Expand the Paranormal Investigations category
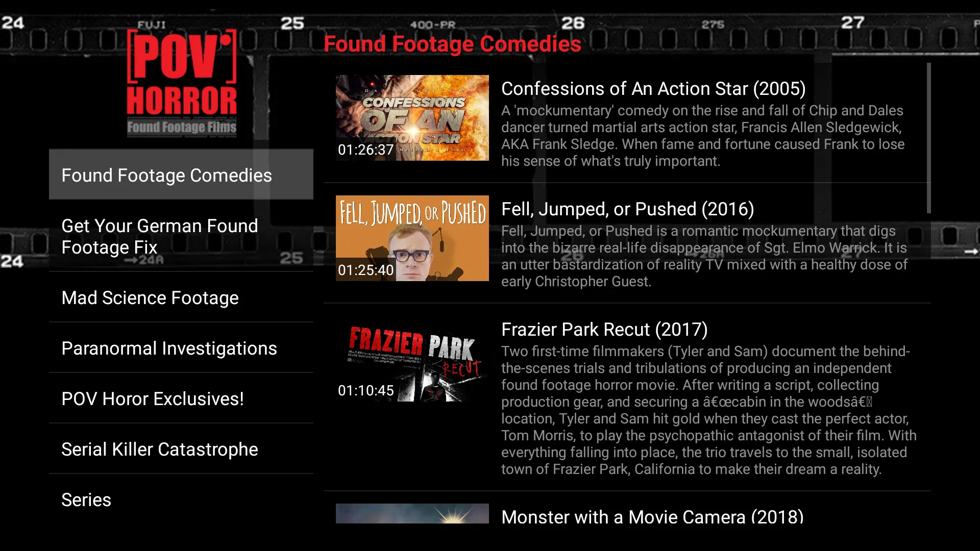The height and width of the screenshot is (551, 980). (169, 348)
